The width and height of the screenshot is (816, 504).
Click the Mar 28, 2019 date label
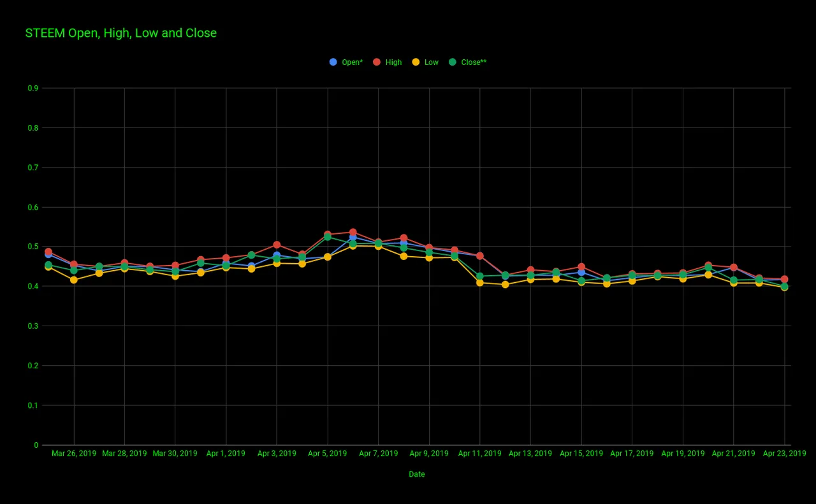pos(124,454)
